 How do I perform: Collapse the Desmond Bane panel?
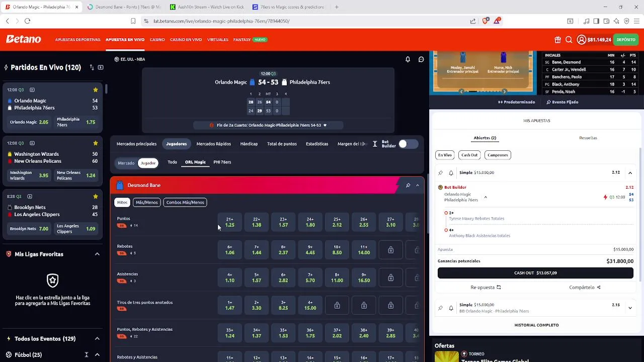[x=418, y=186]
